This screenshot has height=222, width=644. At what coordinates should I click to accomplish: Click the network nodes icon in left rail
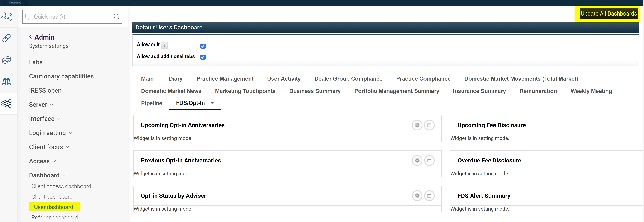[x=7, y=17]
